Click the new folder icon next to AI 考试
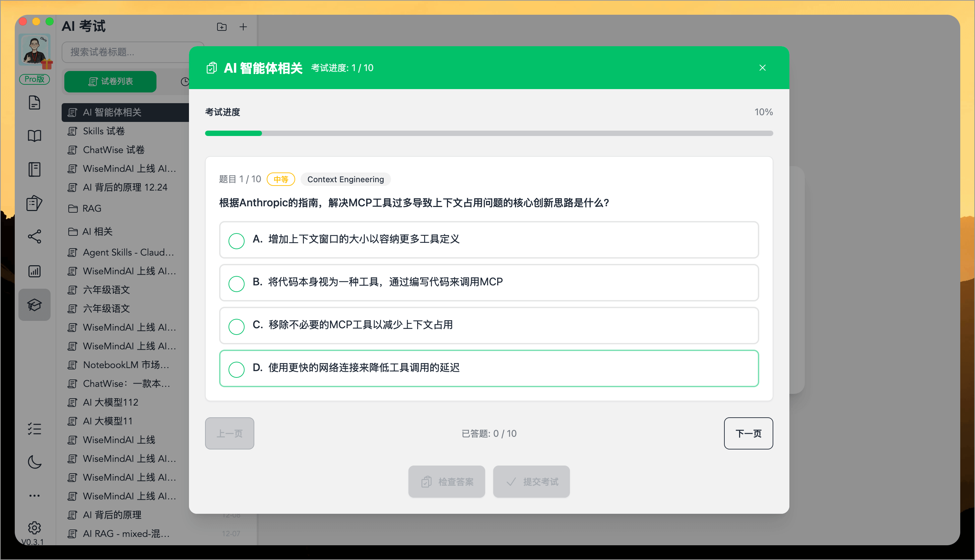The height and width of the screenshot is (560, 975). pos(221,26)
